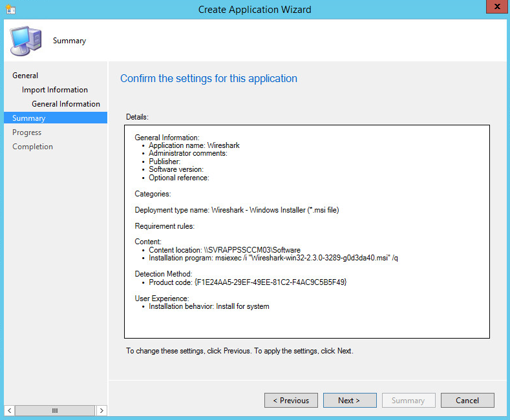The height and width of the screenshot is (420, 510).
Task: Click the Product code GUID line
Action: 248,282
